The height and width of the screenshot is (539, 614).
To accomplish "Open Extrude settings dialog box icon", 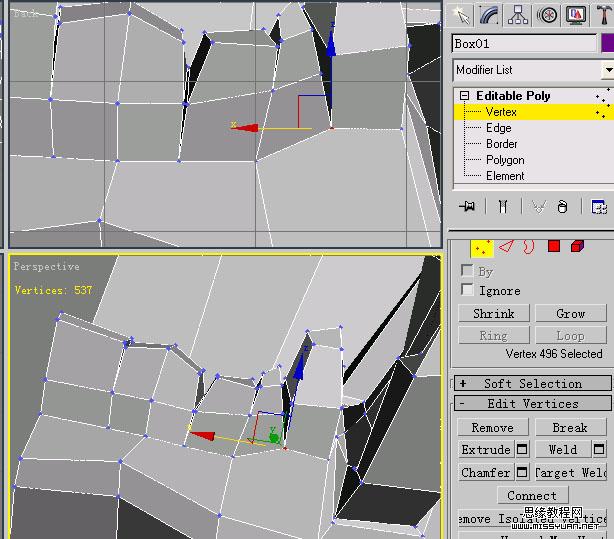I will (522, 449).
